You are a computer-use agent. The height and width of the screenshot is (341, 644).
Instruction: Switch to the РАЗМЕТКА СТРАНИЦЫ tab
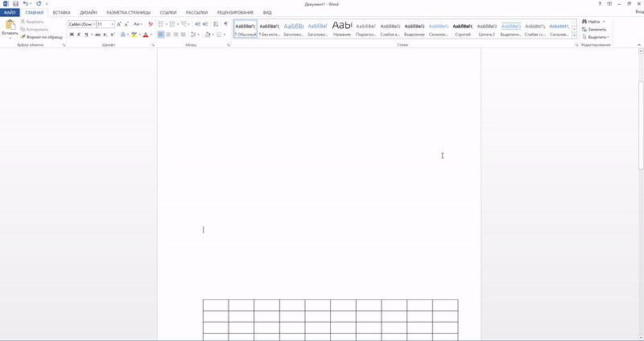point(128,13)
